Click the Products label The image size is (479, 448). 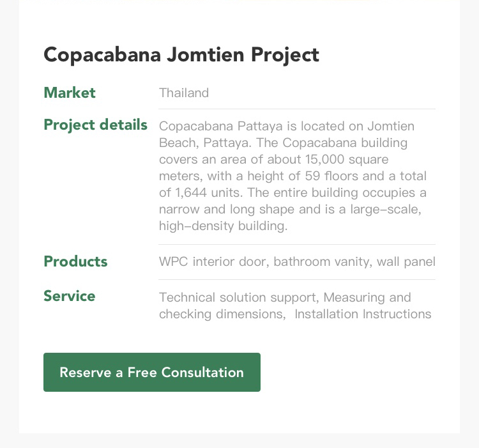pyautogui.click(x=75, y=261)
